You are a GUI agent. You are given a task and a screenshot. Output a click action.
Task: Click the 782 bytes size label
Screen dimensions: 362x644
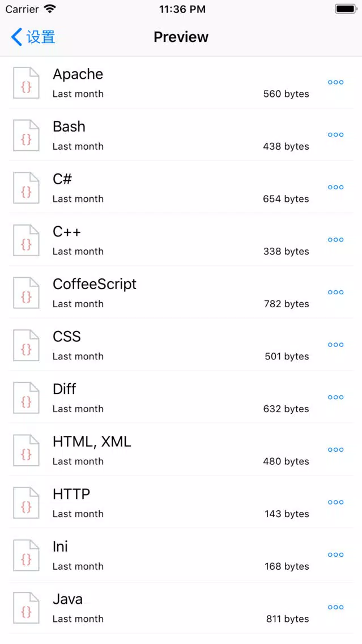[x=287, y=304]
